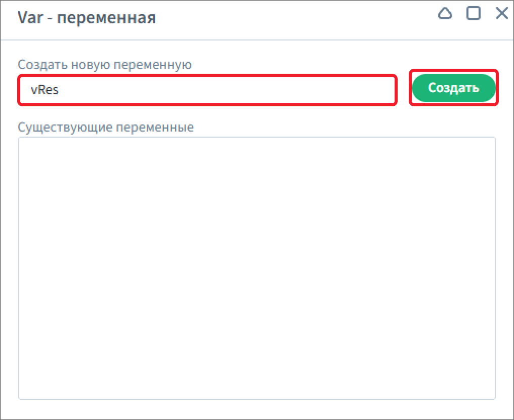The image size is (514, 420).
Task: Click the new variable name field
Action: click(x=207, y=90)
